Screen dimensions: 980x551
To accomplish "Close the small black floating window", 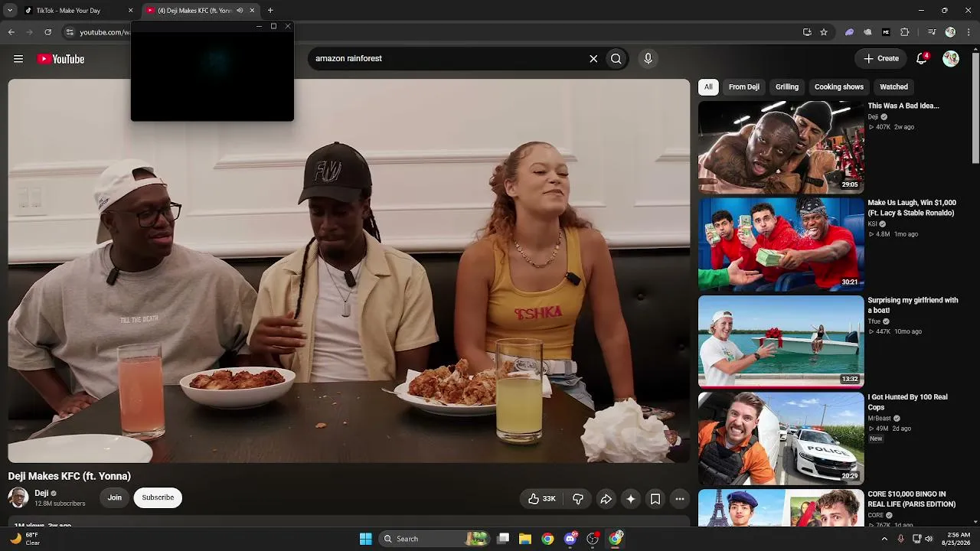I will click(x=288, y=26).
